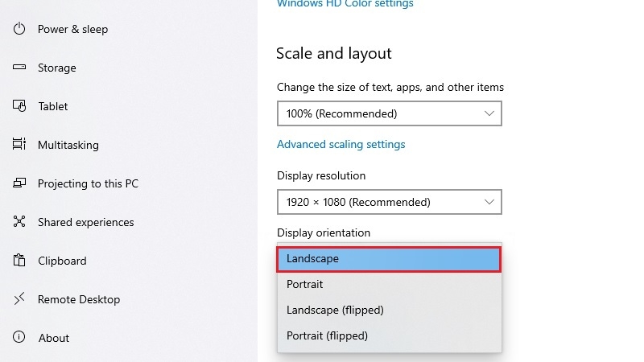Choose Portrait (flipped) option

389,335
